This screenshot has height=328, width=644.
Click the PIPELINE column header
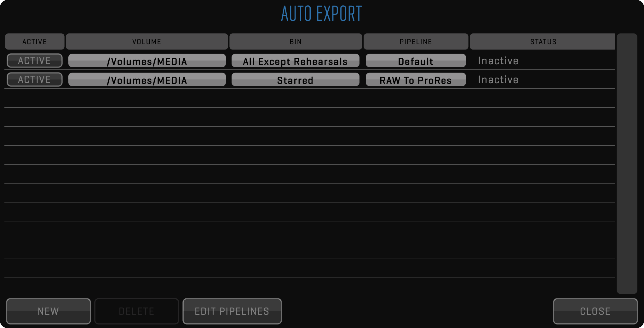click(x=416, y=42)
